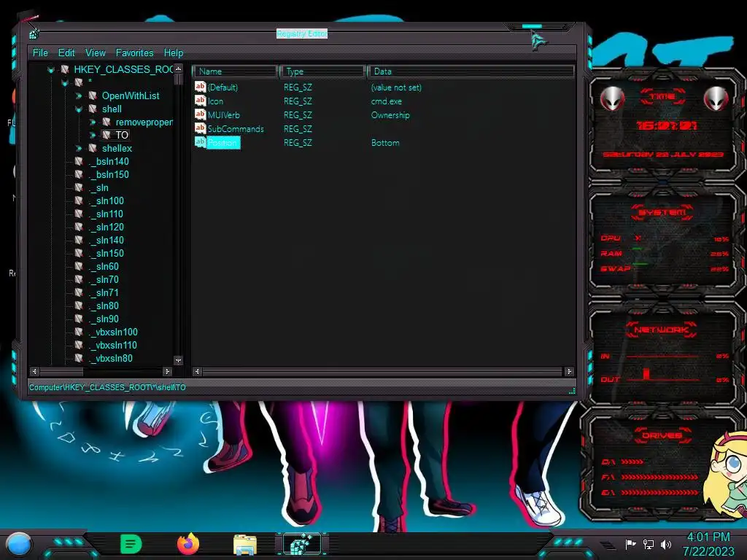Click the Registry Editor taskbar button
This screenshot has height=560, width=747.
(x=301, y=544)
